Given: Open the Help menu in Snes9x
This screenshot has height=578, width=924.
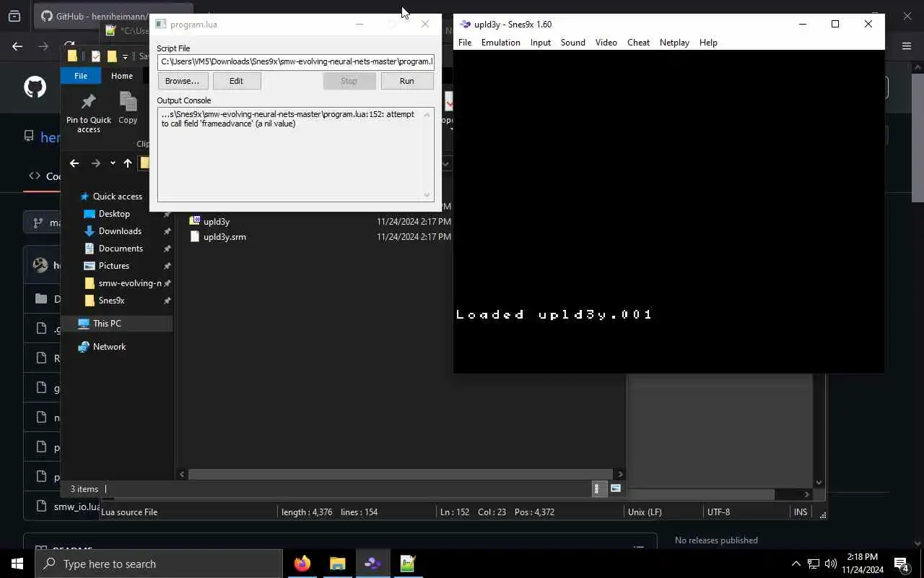Looking at the screenshot, I should click(708, 43).
